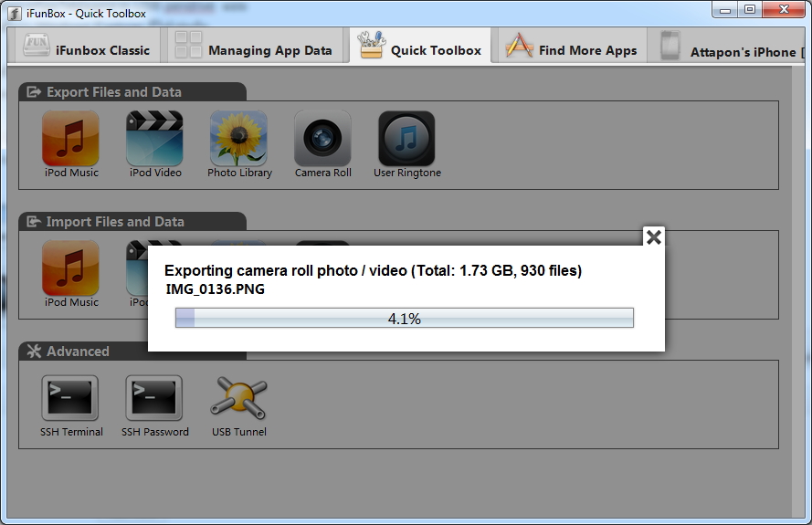
Task: Maximize the iFunBox window
Action: tap(750, 10)
